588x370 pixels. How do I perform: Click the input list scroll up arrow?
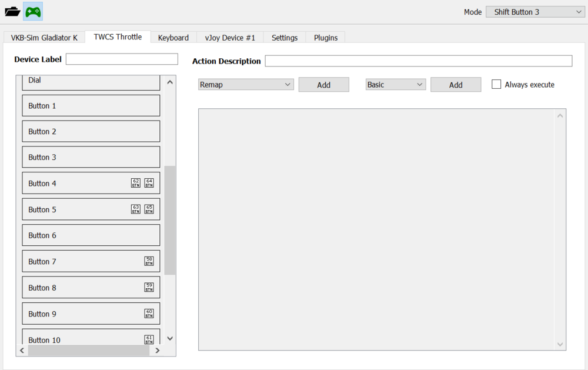click(170, 82)
